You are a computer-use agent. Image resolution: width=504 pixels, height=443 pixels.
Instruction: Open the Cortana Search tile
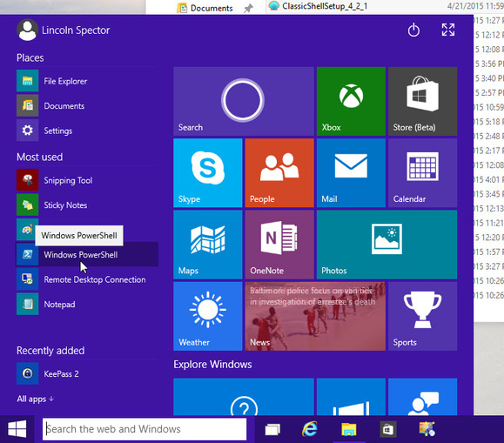244,101
